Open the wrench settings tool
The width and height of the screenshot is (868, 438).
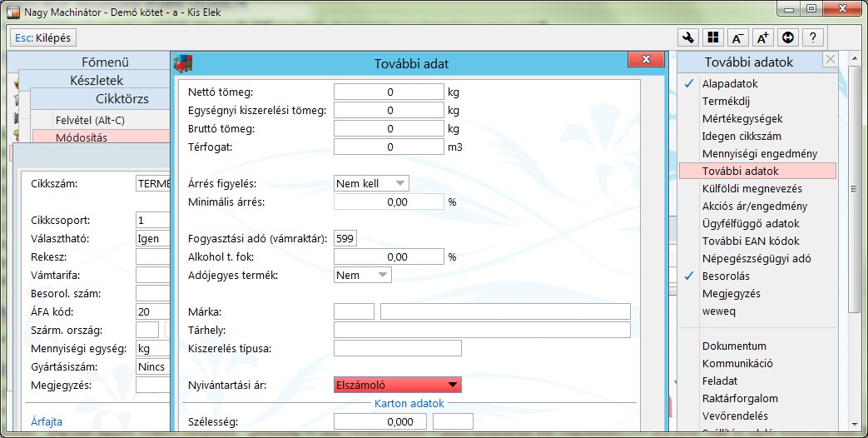pos(688,37)
